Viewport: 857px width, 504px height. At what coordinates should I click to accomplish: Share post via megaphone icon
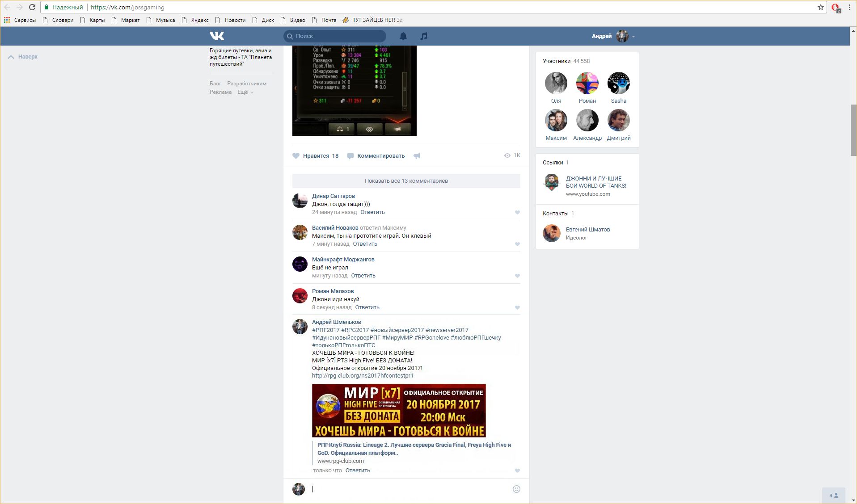coord(417,156)
